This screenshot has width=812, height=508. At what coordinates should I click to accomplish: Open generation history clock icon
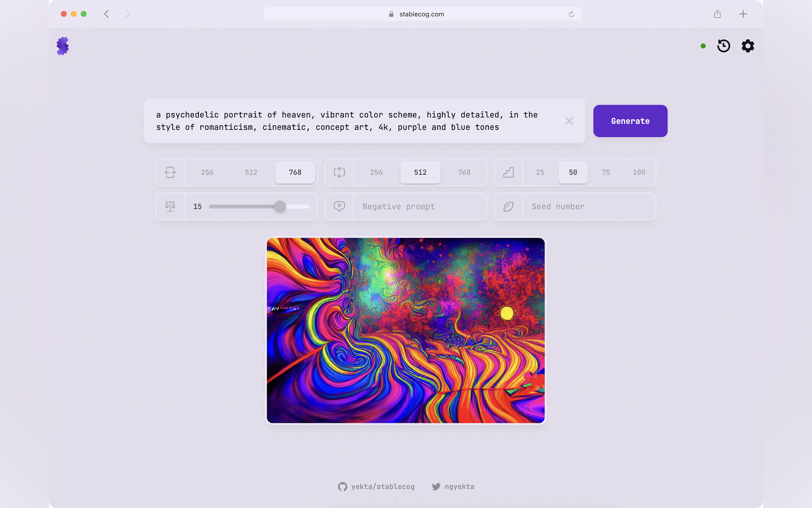723,46
